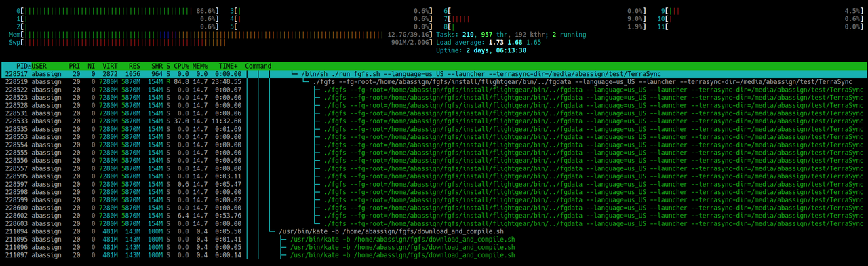This screenshot has width=868, height=266.
Task: Sort by the TIME+ column header
Action: click(229, 66)
